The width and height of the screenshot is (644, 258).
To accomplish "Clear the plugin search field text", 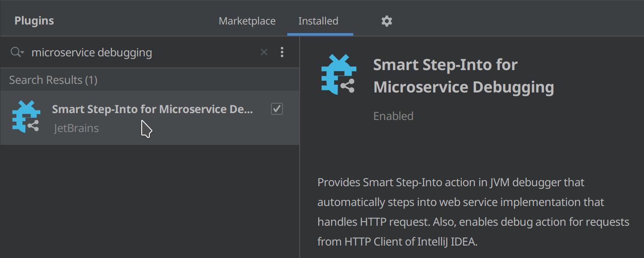I will coord(264,52).
